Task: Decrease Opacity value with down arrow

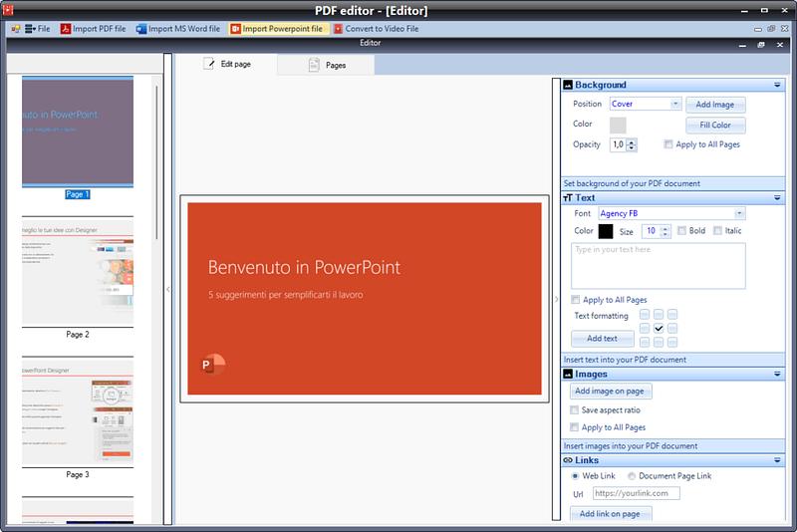Action: [632, 147]
